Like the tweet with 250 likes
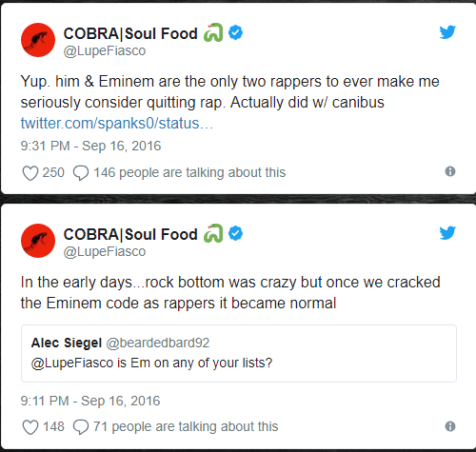Image resolution: width=476 pixels, height=452 pixels. tap(30, 173)
